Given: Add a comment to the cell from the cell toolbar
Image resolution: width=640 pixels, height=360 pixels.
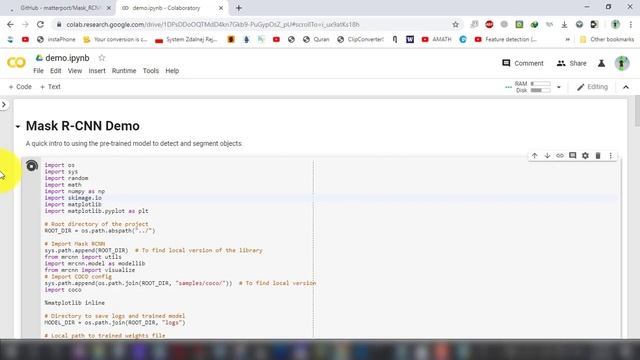Looking at the screenshot, I should coord(573,156).
